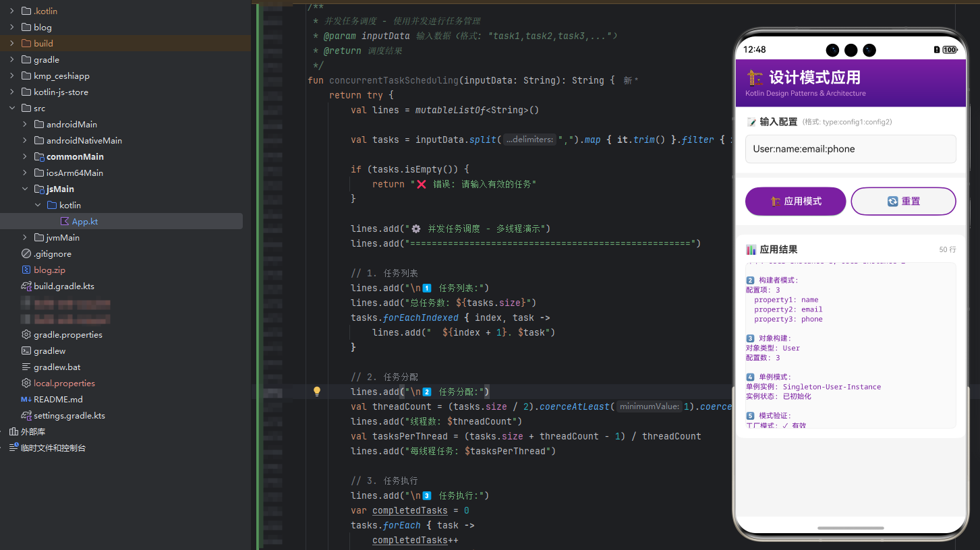Click the gradlew script icon
Viewport: 980px width, 550px height.
tap(26, 350)
